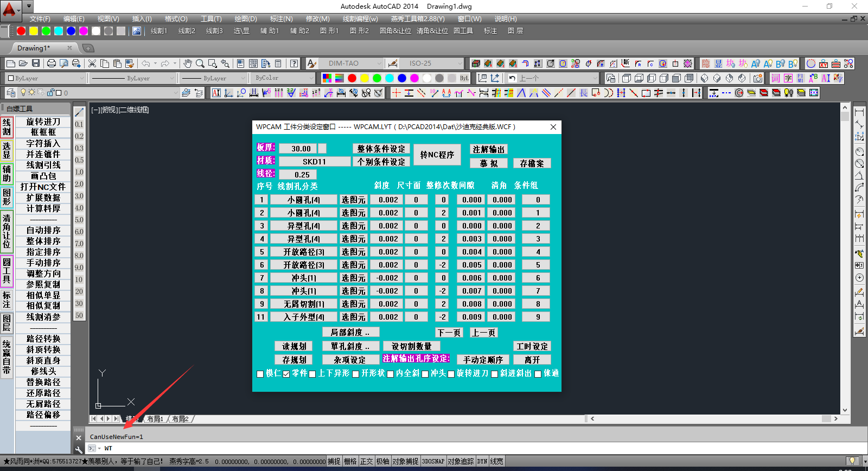Click the Plot Preview icon

click(x=64, y=63)
